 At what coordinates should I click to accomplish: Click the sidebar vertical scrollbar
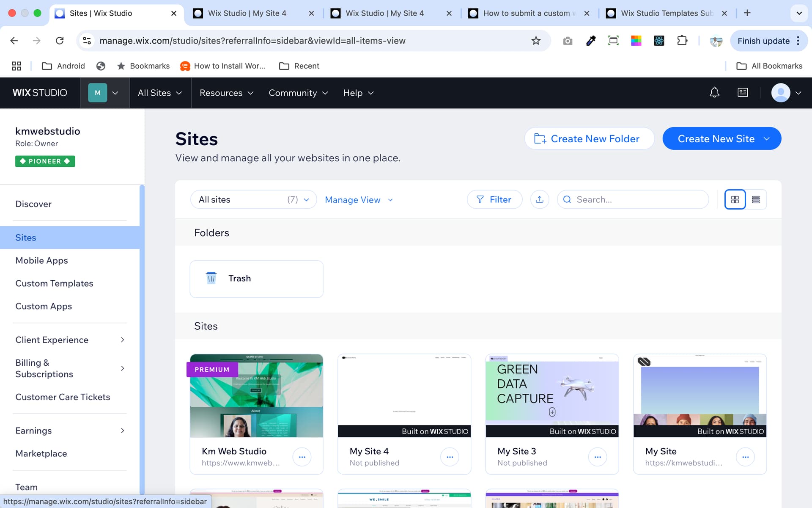142,339
